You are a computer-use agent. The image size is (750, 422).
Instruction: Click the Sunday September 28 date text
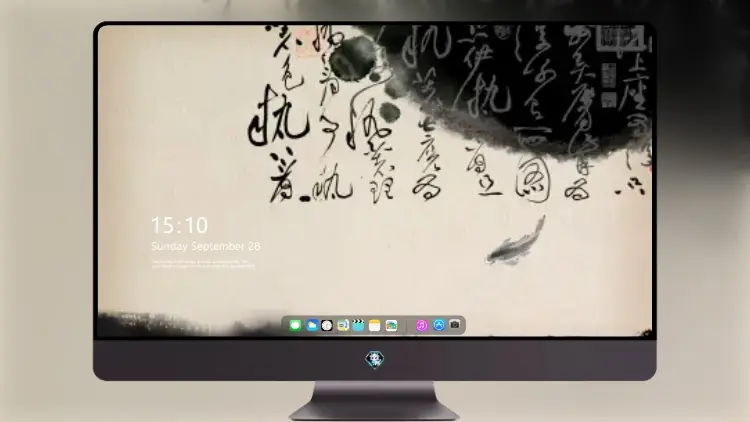[206, 246]
